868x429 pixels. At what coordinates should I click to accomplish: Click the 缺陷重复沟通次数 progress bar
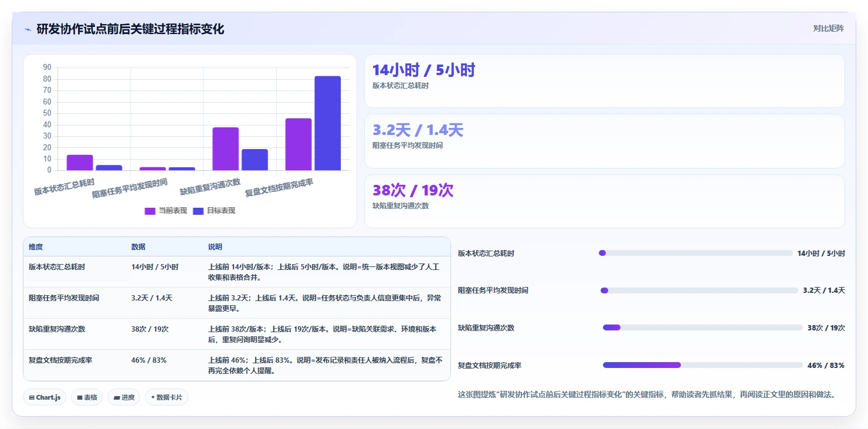point(703,327)
